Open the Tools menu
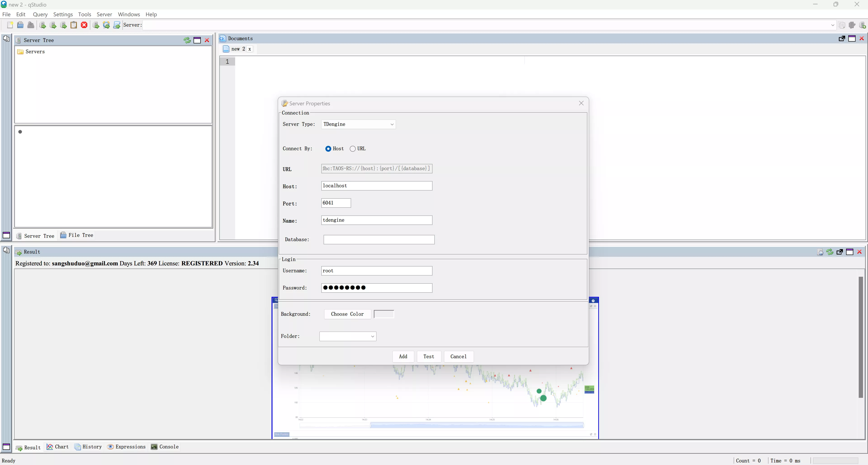868x465 pixels. (84, 14)
